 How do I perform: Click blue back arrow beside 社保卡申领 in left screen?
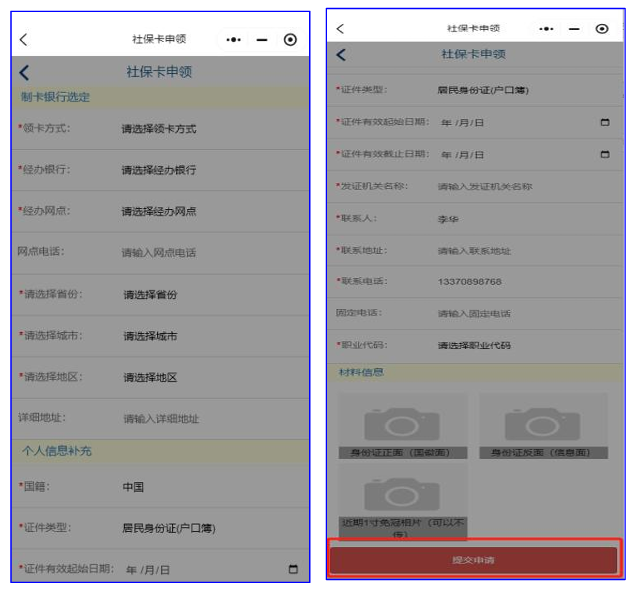(25, 72)
